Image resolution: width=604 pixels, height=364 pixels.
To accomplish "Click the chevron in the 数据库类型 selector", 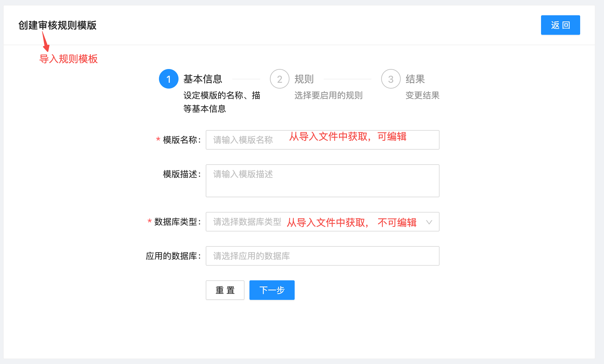I will click(x=430, y=222).
